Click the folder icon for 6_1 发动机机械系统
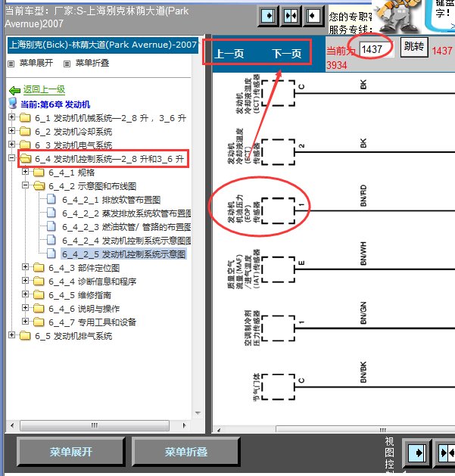The width and height of the screenshot is (455, 476). click(x=25, y=117)
